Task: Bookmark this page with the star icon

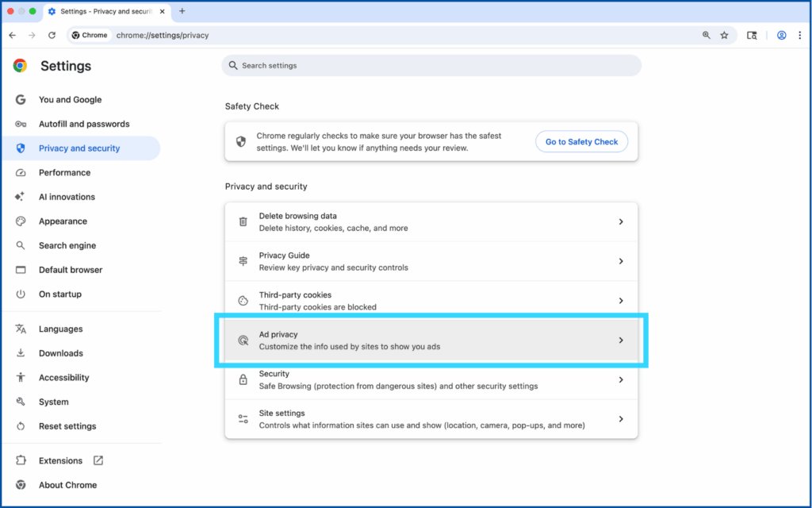Action: (x=724, y=35)
